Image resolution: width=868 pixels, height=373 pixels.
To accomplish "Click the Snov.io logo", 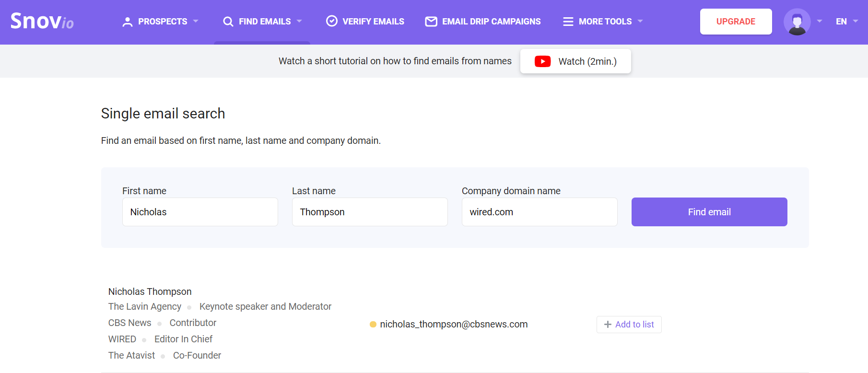I will 42,21.
